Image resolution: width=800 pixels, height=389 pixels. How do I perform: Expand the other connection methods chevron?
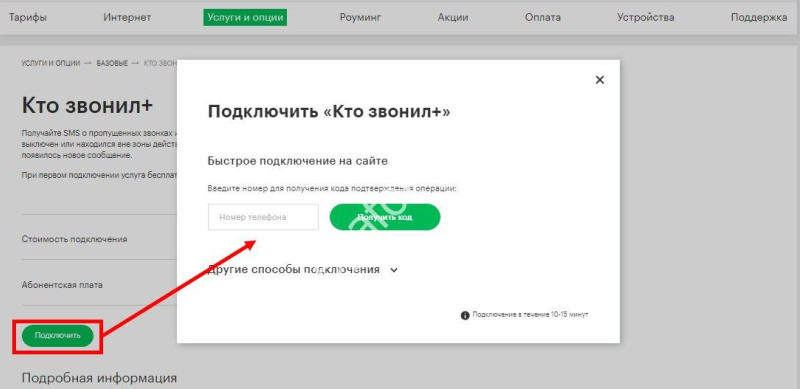coord(393,270)
